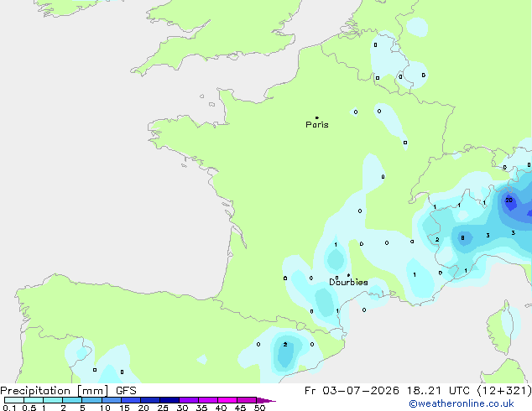532x411 pixels.
Task: Click the legend label "0.1"
Action: 9,408
